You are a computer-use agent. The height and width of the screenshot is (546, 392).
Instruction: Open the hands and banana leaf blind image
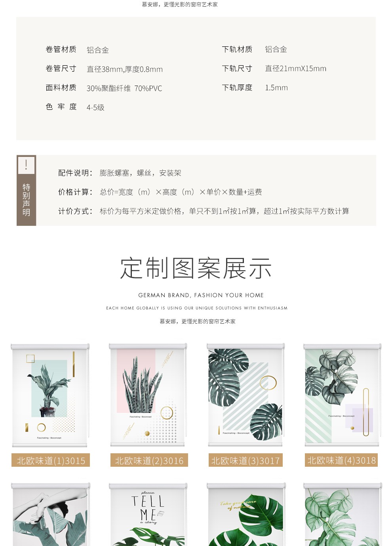tap(50, 514)
